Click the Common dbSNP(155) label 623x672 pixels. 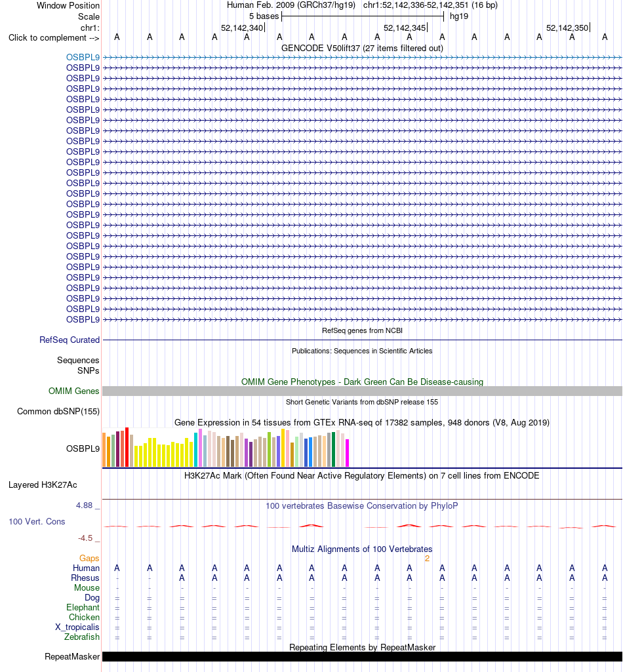58,411
